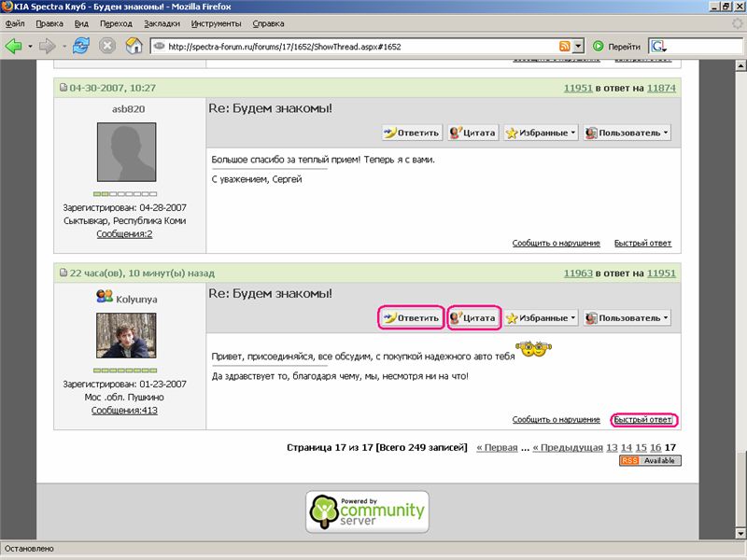Viewport: 747px width, 560px height.
Task: Open the address bar history dropdown
Action: point(579,46)
